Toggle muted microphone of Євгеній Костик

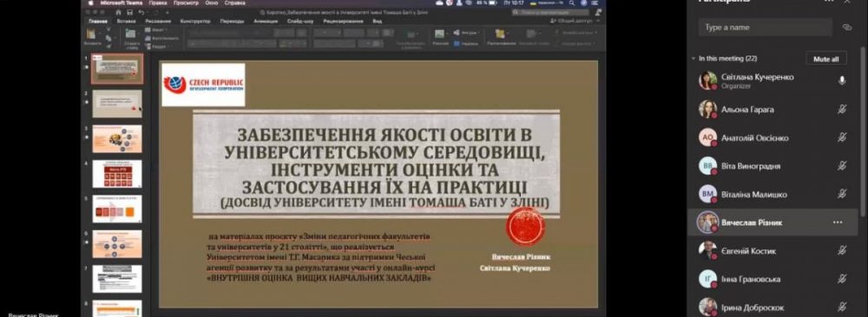click(x=842, y=250)
